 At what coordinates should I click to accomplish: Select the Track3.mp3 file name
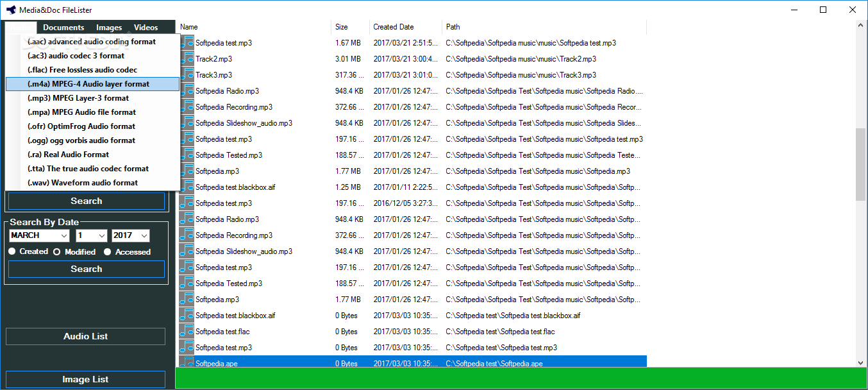tap(213, 75)
